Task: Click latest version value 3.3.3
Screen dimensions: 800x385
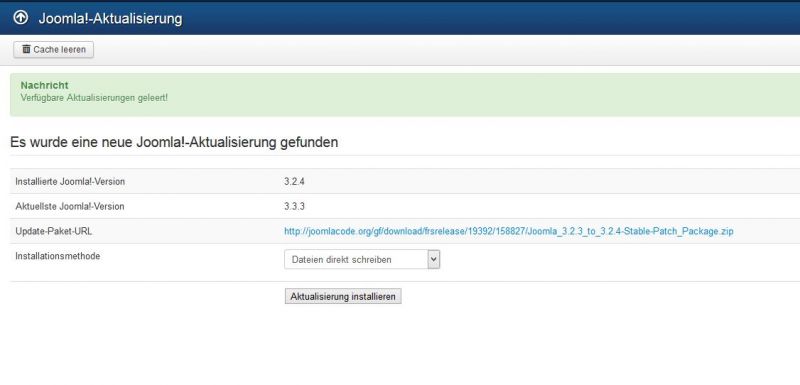Action: point(294,207)
